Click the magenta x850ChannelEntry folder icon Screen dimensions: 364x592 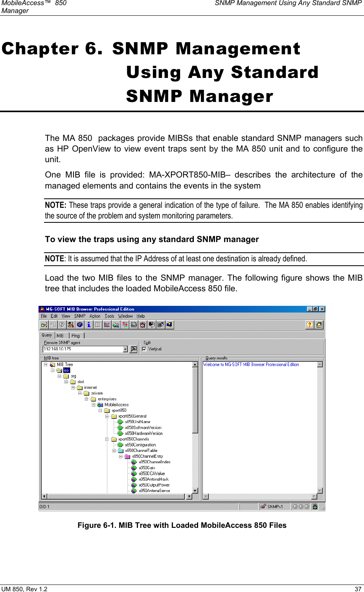coord(127,457)
